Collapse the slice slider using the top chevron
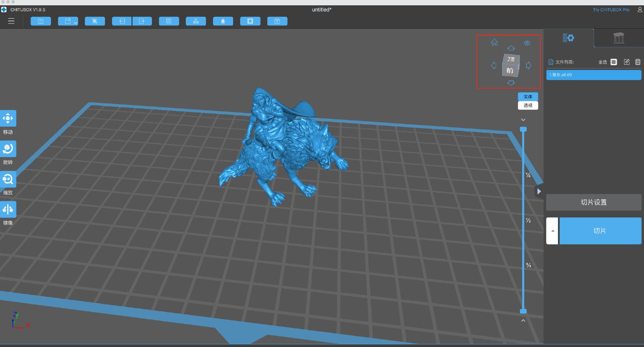Screen dimensions: 644x347 point(523,119)
